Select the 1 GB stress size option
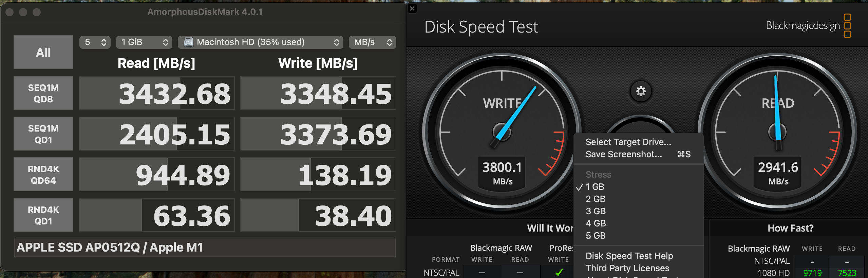The width and height of the screenshot is (868, 278). (x=595, y=187)
